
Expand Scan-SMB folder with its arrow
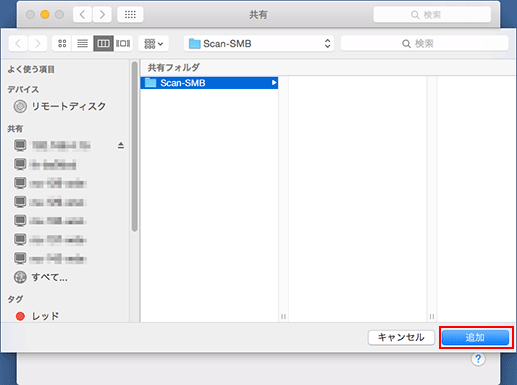(274, 83)
